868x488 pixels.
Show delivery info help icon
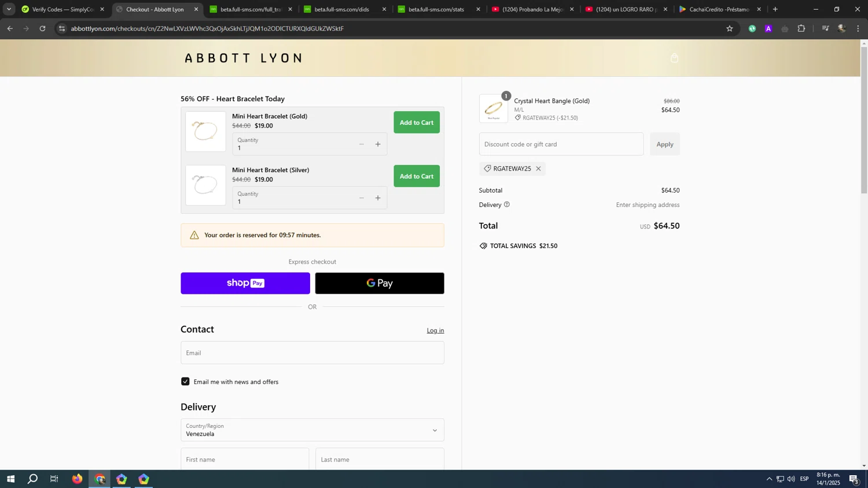507,205
